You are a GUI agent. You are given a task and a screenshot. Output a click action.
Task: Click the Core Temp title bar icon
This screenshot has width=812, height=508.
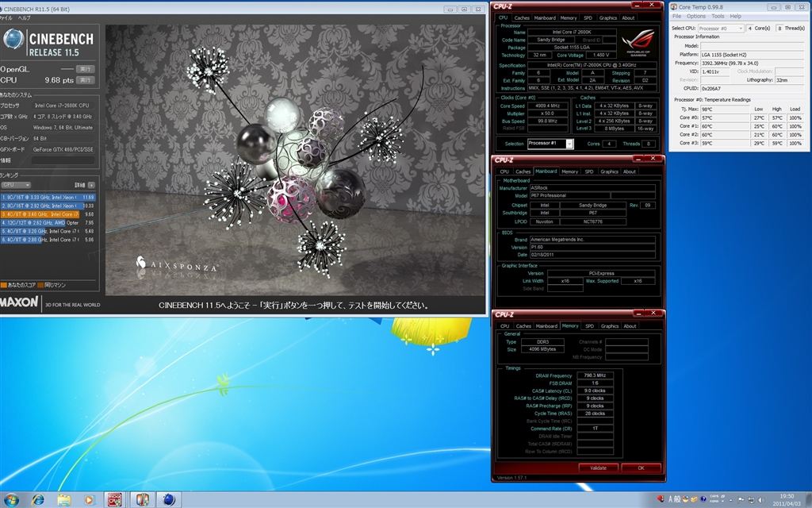[674, 6]
